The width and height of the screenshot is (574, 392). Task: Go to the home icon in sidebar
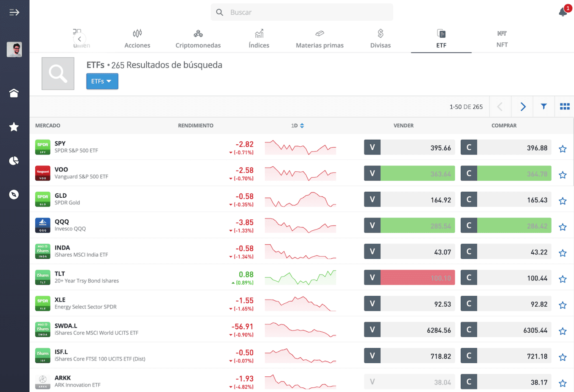(14, 93)
